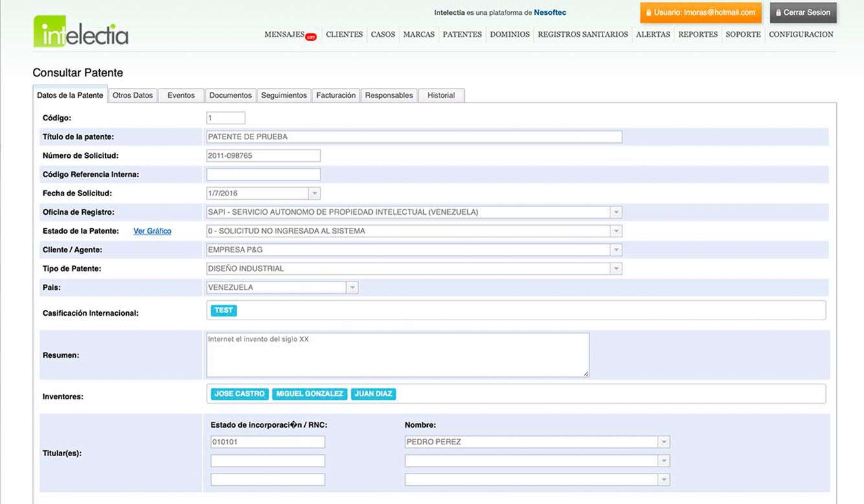Screen dimensions: 864x504
Task: Switch to the Otros Datos tab
Action: pyautogui.click(x=133, y=95)
